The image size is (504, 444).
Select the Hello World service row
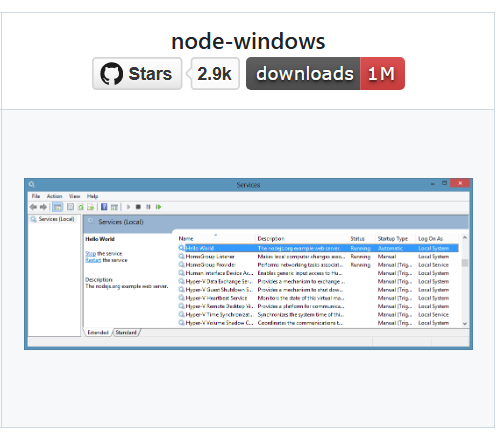[x=318, y=248]
